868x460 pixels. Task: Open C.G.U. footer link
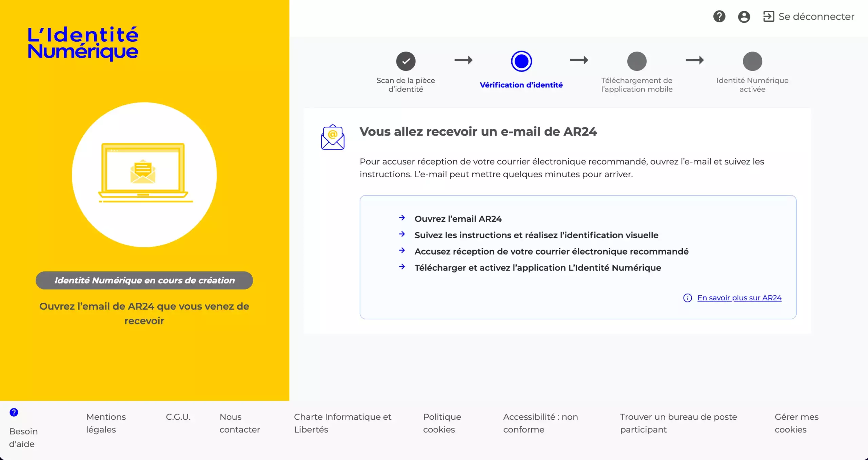178,417
